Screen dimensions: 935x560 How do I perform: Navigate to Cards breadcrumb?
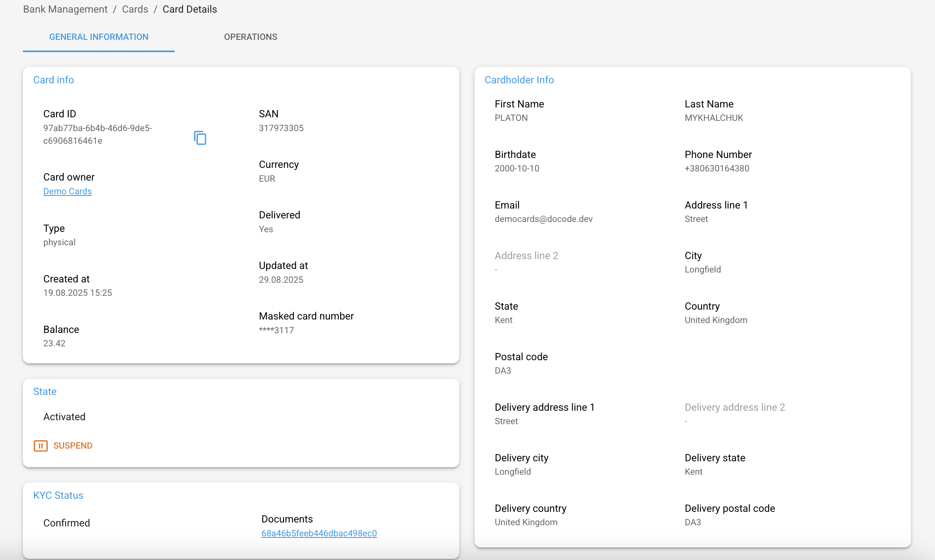coord(135,9)
